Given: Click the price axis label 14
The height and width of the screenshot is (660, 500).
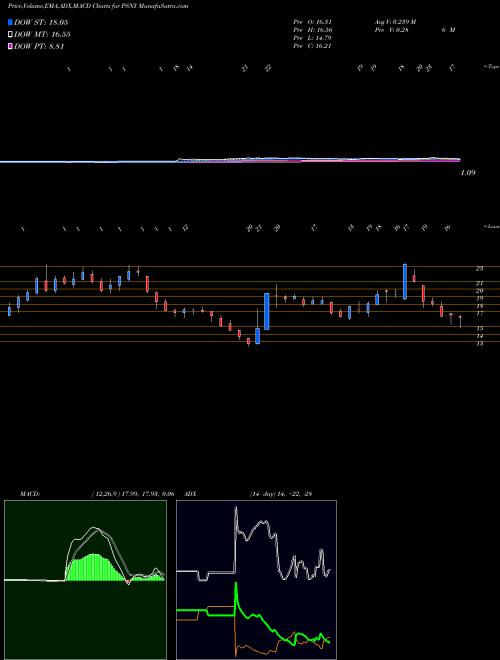Looking at the screenshot, I should [x=479, y=336].
